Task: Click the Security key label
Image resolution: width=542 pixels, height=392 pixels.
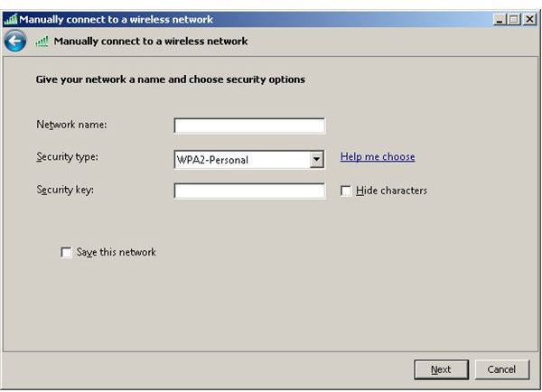Action: tap(65, 190)
